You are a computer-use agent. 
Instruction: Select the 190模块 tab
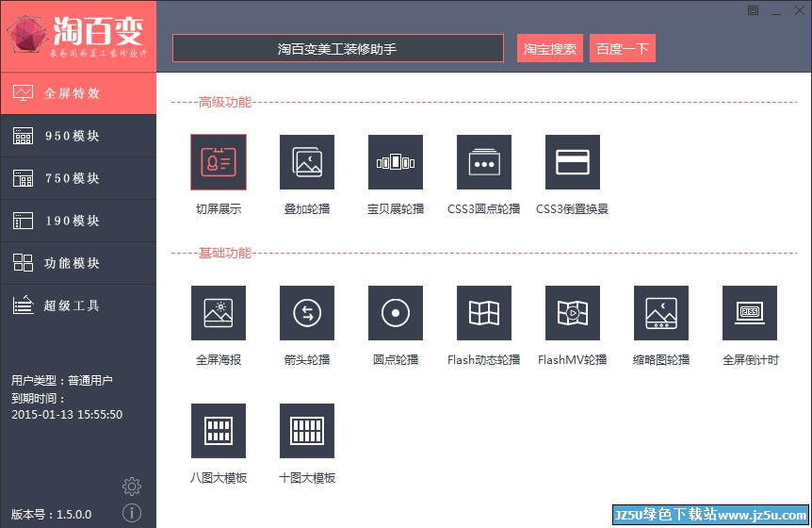(x=78, y=221)
